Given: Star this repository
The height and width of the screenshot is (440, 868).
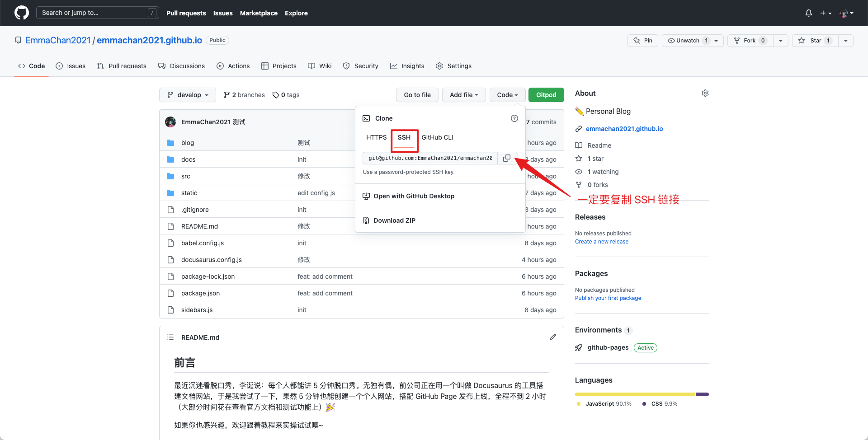Looking at the screenshot, I should tap(815, 41).
